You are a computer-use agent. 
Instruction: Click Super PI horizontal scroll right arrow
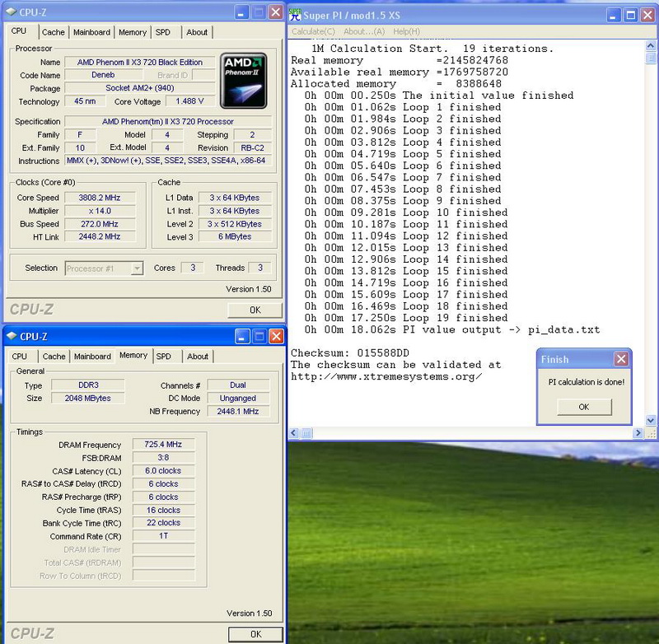(638, 432)
